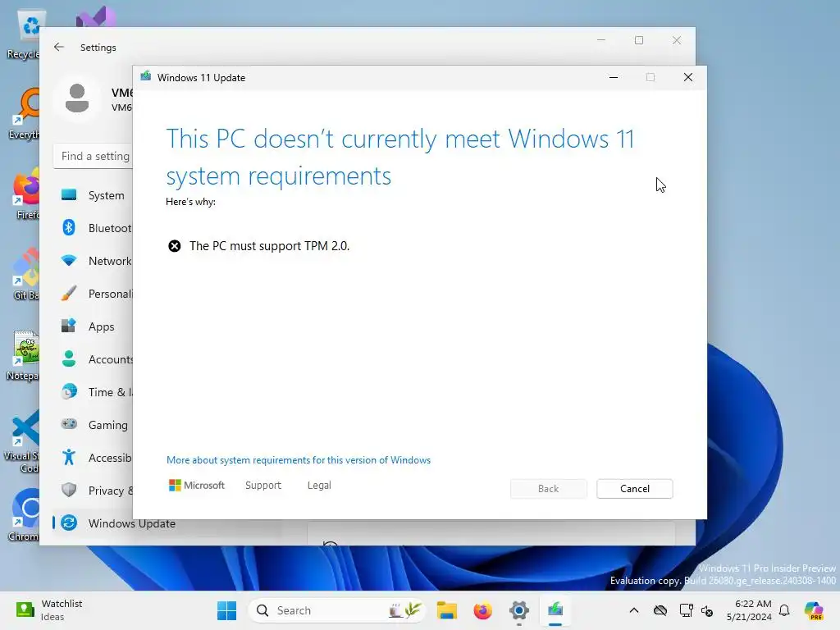Screen dimensions: 840x630
Task: Open Accessibility category in Settings
Action: click(x=94, y=458)
